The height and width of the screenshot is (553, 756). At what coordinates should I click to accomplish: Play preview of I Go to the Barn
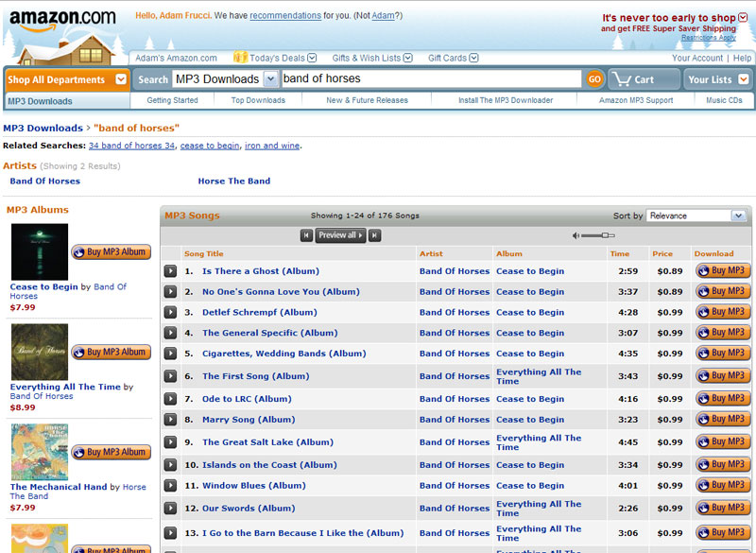pos(170,533)
